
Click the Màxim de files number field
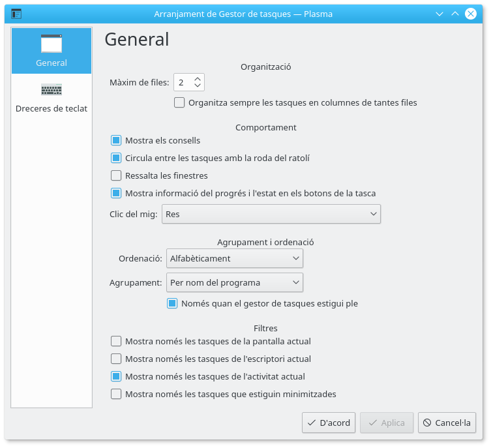coord(183,82)
